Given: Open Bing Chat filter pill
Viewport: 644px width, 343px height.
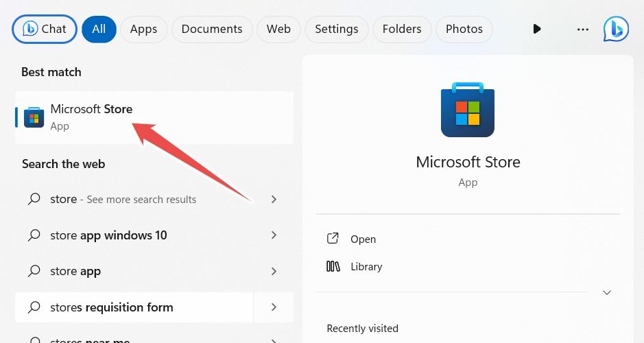Looking at the screenshot, I should click(45, 29).
